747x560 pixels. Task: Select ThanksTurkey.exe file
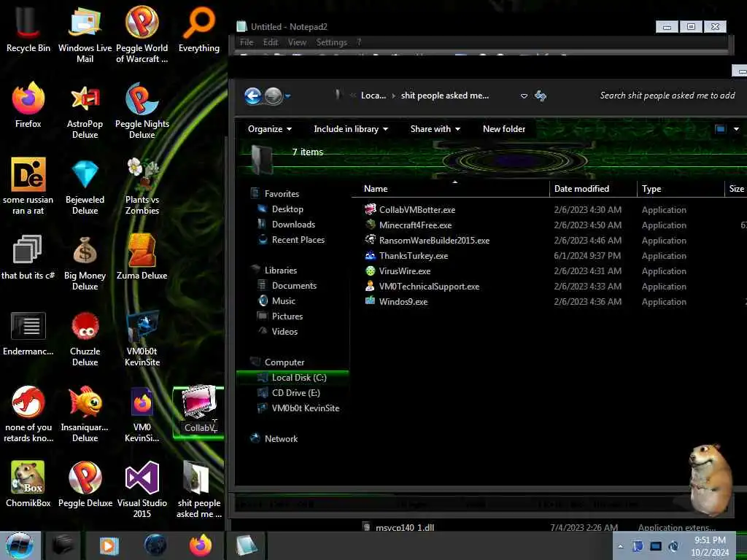406,256
